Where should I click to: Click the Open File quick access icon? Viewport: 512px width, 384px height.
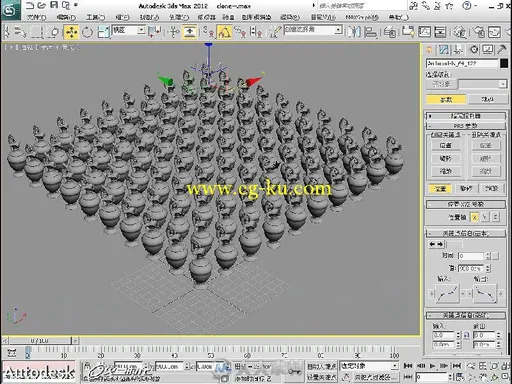pyautogui.click(x=42, y=5)
